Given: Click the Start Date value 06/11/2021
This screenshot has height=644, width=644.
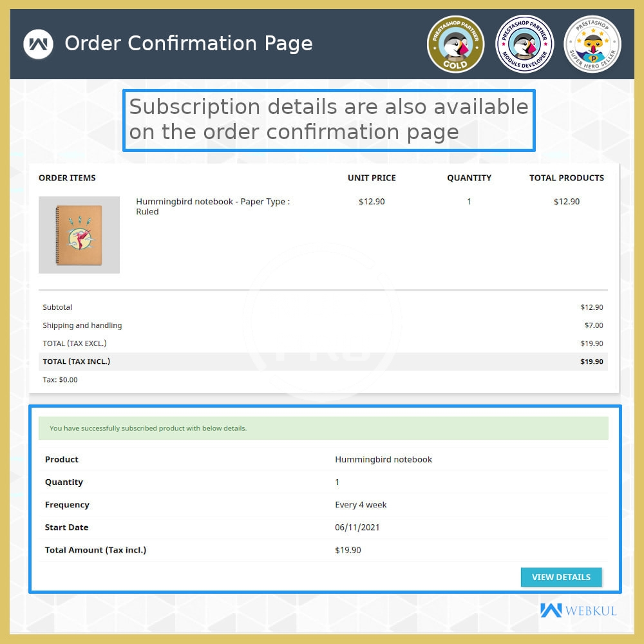Looking at the screenshot, I should pos(357,527).
